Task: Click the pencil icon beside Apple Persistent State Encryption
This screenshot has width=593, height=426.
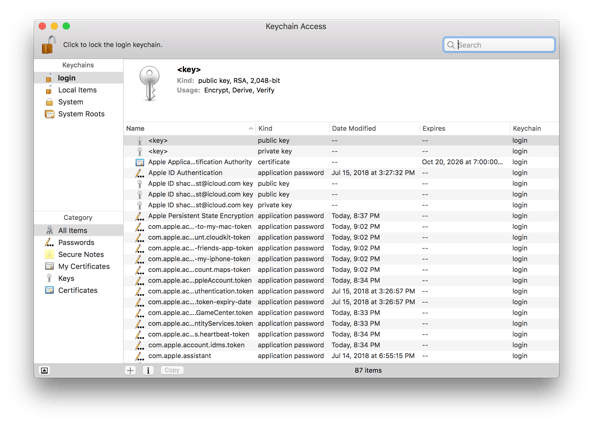Action: [x=140, y=216]
